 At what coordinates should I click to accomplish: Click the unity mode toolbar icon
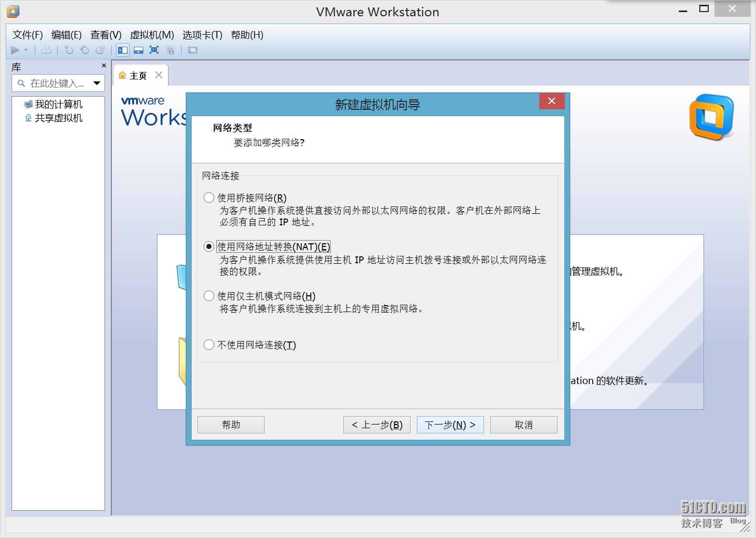[170, 50]
